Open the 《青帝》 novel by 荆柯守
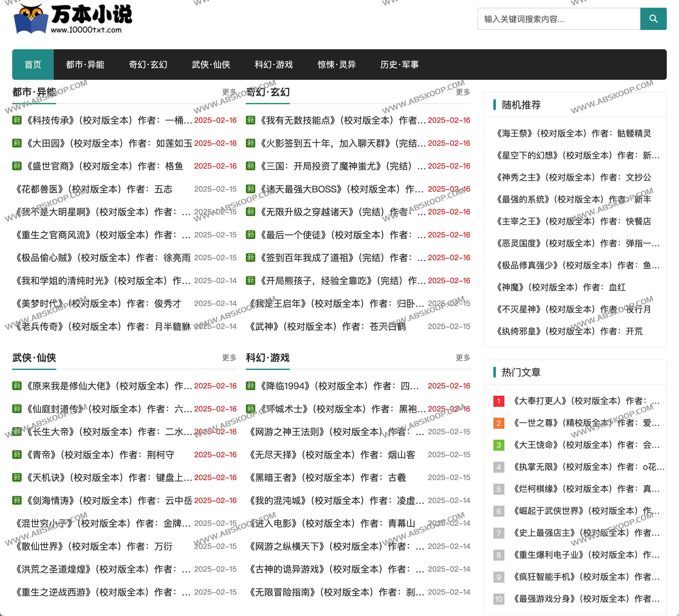 click(x=99, y=455)
